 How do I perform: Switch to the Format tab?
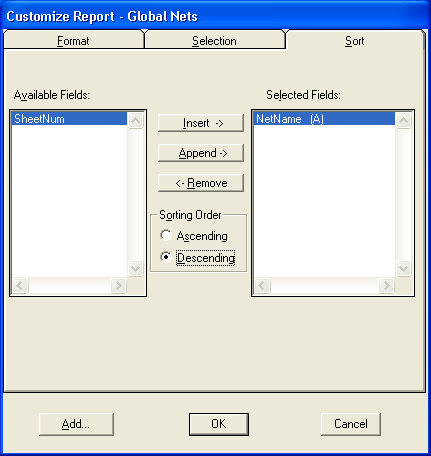(73, 41)
